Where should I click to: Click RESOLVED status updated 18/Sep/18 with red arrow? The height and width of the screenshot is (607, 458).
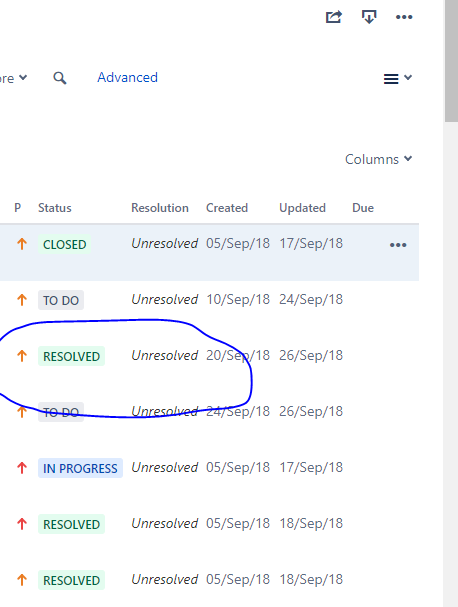coord(72,524)
